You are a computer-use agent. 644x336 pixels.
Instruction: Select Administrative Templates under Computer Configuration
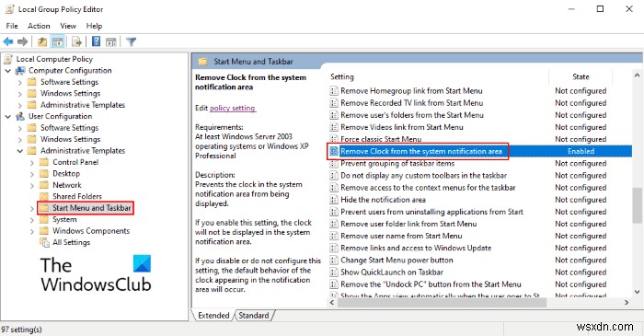pos(83,105)
